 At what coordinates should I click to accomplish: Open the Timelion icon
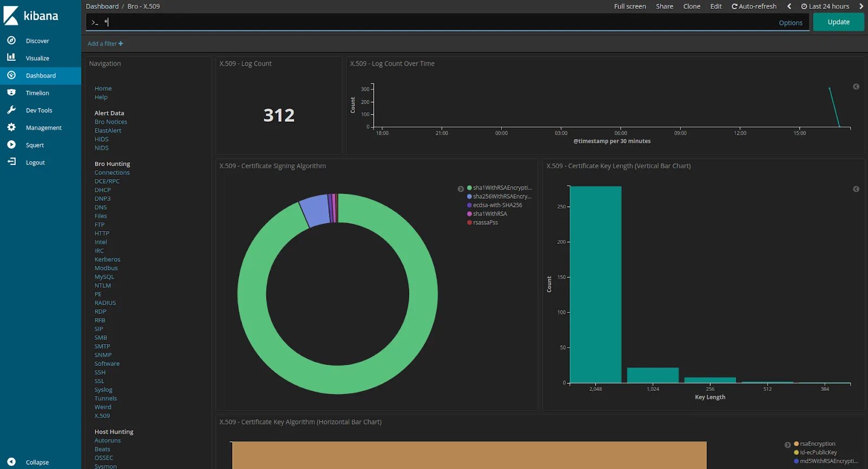11,92
